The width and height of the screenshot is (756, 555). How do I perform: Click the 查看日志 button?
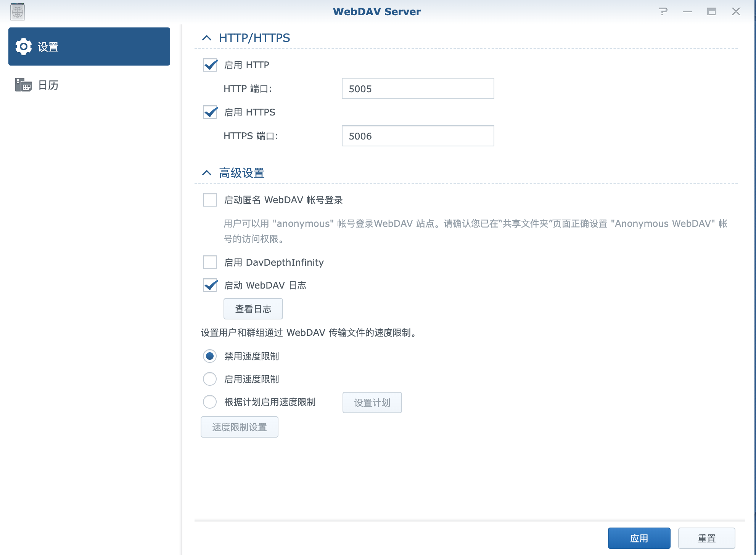point(253,308)
